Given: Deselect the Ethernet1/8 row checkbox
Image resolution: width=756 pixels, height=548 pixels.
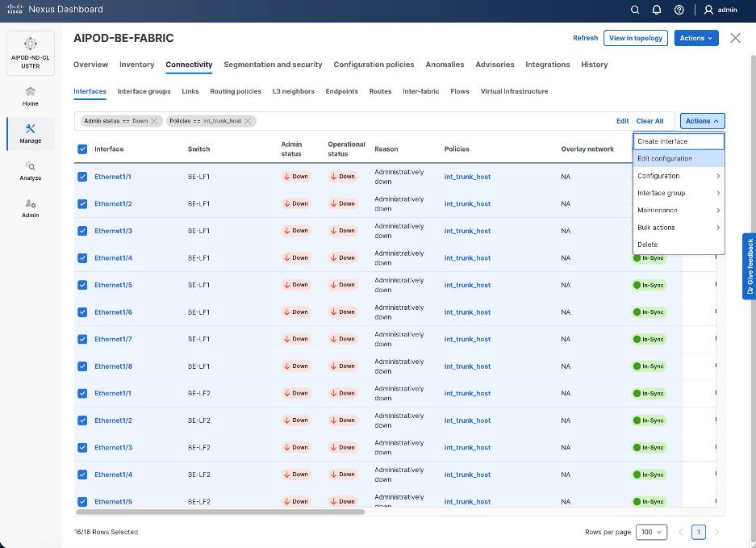Looking at the screenshot, I should tap(82, 366).
